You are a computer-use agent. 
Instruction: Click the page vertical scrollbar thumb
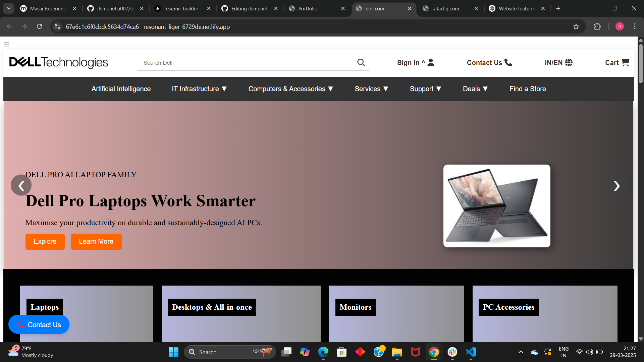tap(641, 63)
